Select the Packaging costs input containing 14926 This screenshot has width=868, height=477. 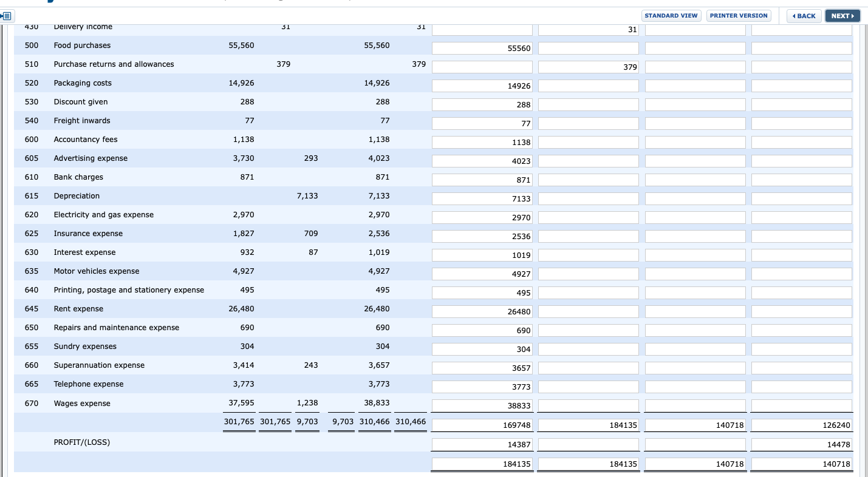[x=482, y=86]
